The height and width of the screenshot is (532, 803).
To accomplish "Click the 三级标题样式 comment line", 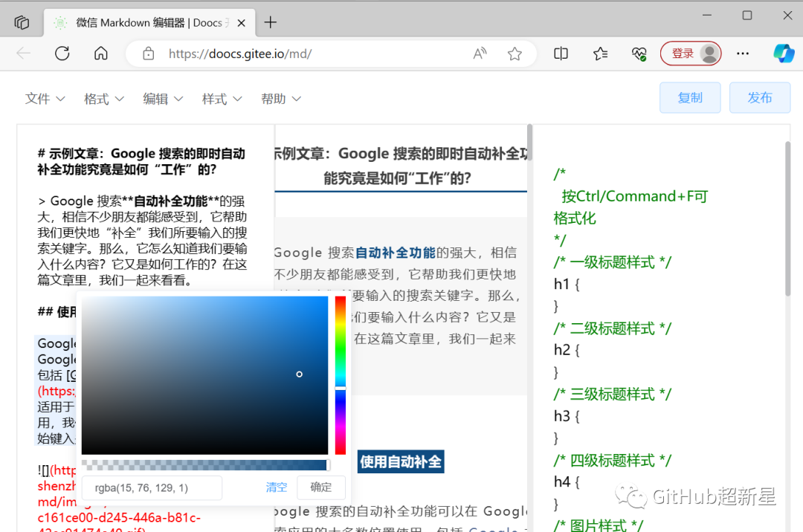I will (612, 394).
